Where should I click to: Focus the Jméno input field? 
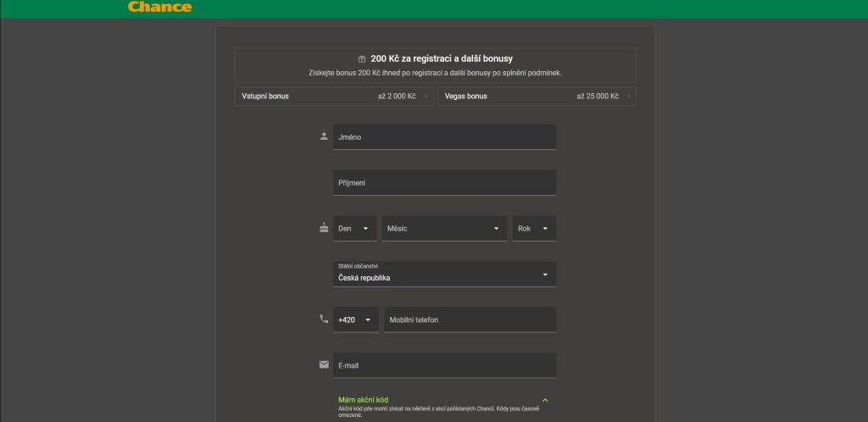[444, 137]
